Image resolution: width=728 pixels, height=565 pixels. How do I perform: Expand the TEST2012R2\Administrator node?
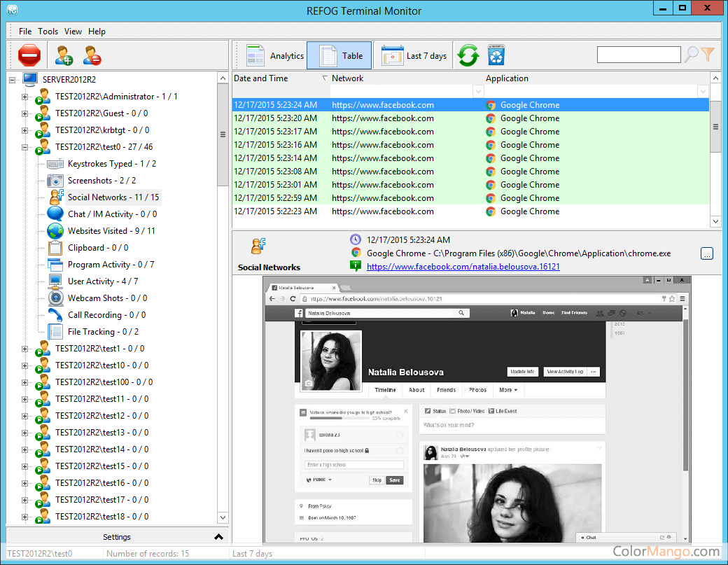tap(25, 97)
